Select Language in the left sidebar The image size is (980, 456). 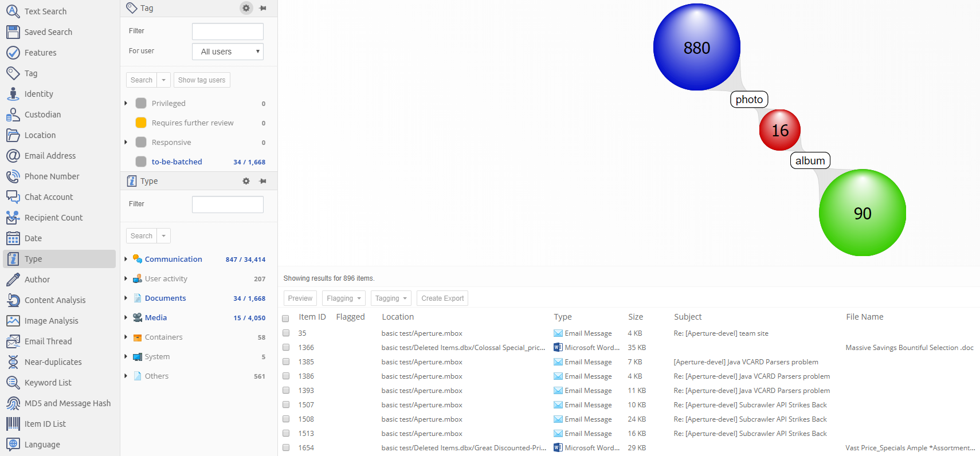42,445
